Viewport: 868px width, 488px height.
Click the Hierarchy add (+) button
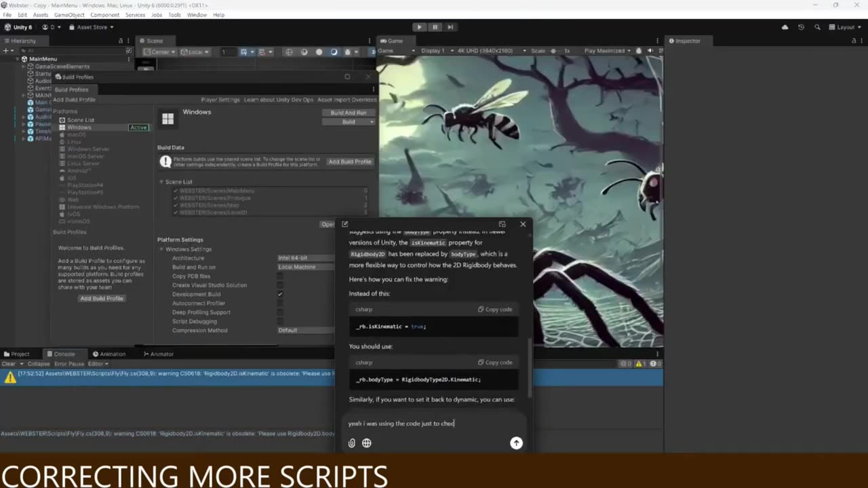pos(8,51)
